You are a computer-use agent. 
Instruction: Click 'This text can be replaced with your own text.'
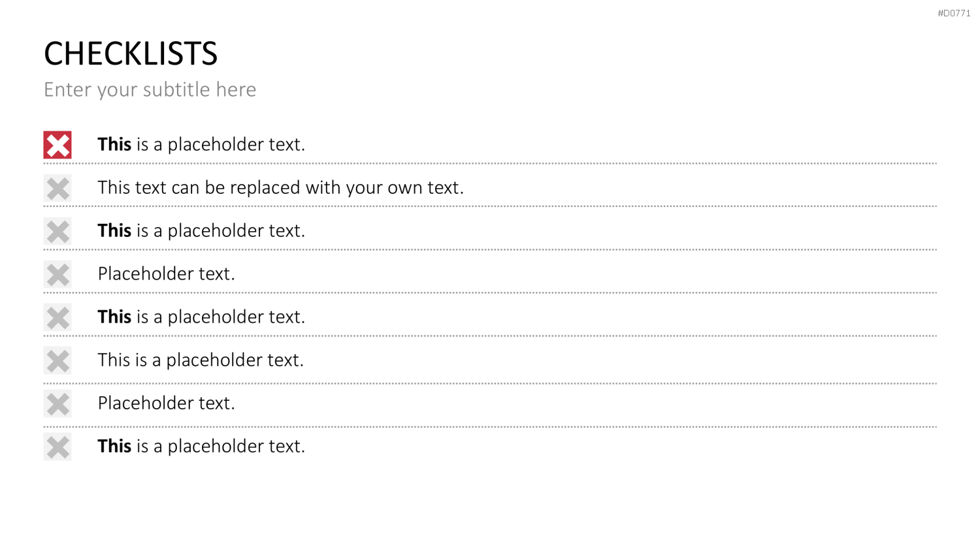(x=281, y=187)
